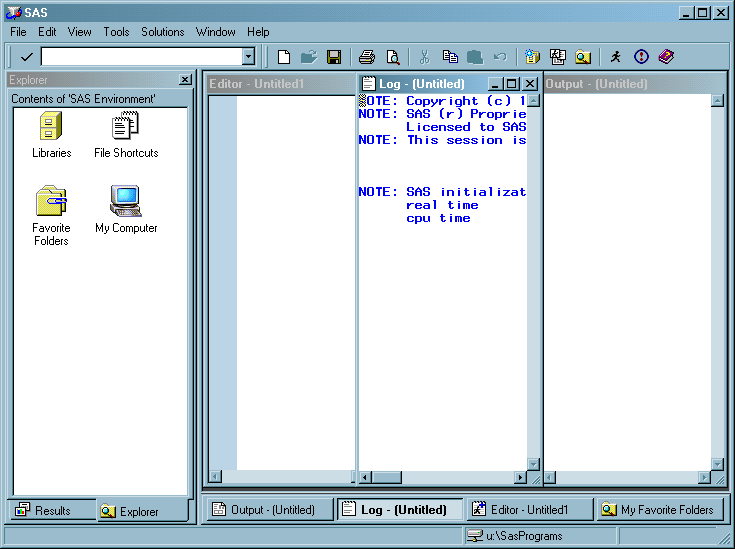Activate the Output - (Untitled) title bar
This screenshot has height=549, width=735.
point(635,84)
